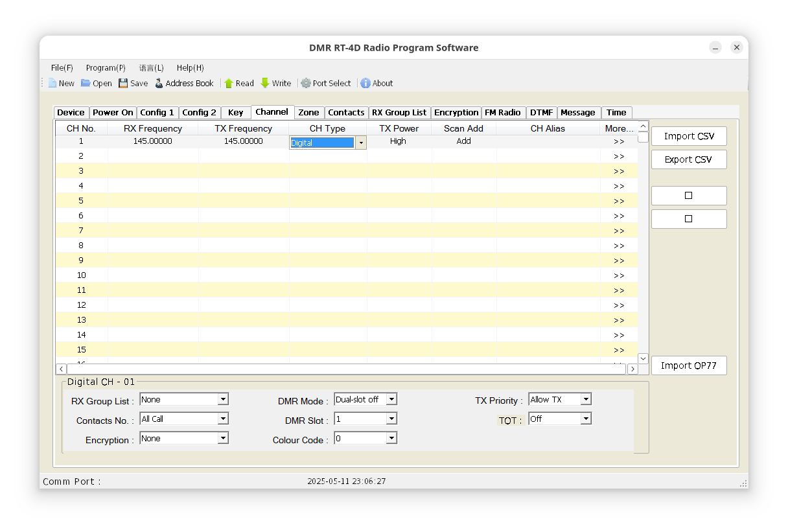
Task: Click the vertical scrollbar down arrow
Action: click(643, 358)
